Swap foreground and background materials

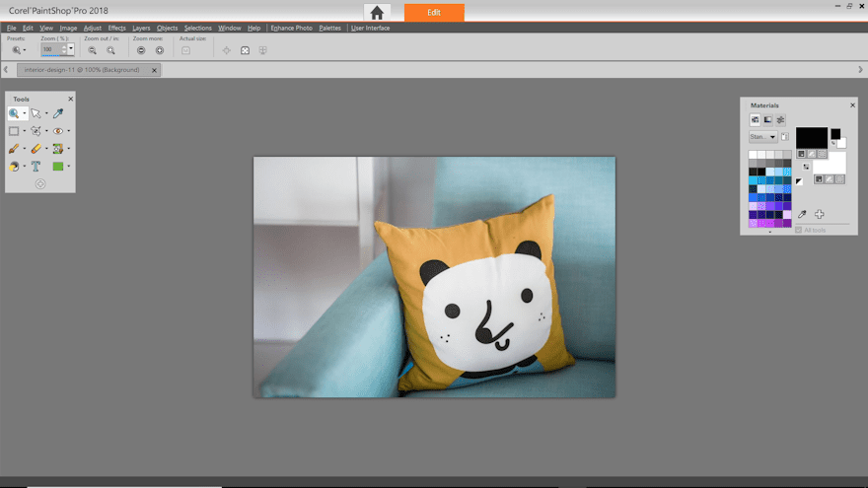pyautogui.click(x=806, y=167)
